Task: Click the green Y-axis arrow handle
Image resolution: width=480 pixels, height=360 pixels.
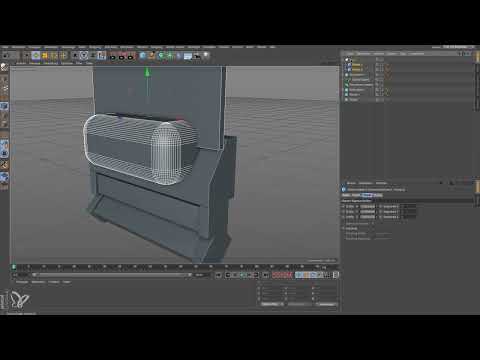Action: coord(147,72)
